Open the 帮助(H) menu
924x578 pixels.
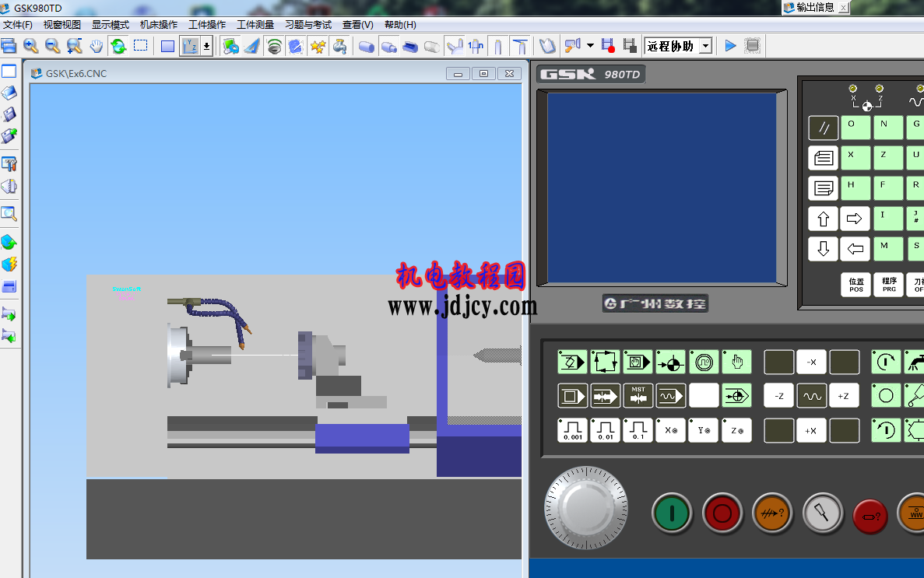pos(400,25)
